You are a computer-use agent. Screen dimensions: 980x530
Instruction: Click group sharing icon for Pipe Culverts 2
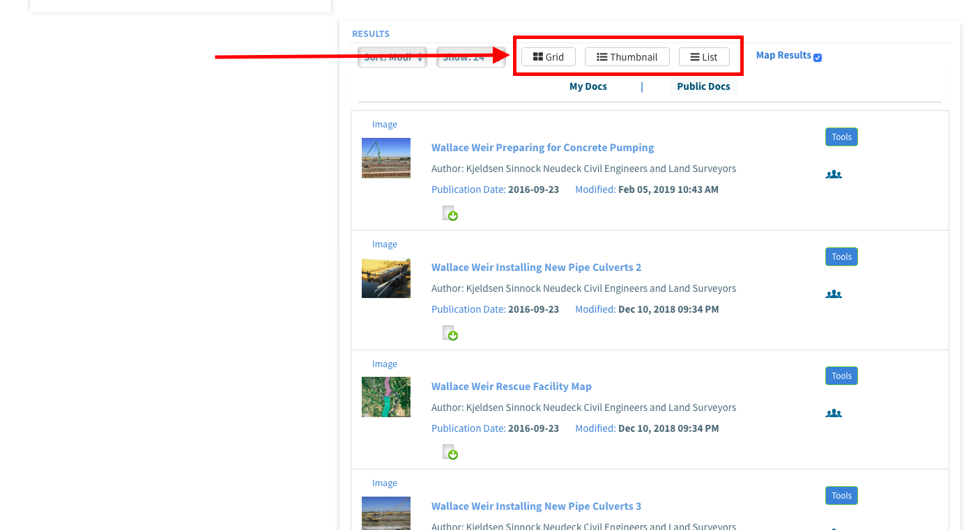point(834,295)
